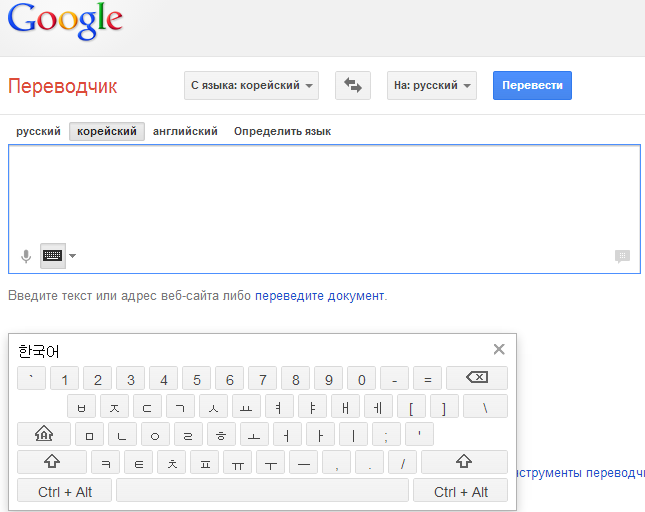Screen dimensions: 645x512
Task: Select the русский language tab
Action: click(38, 131)
